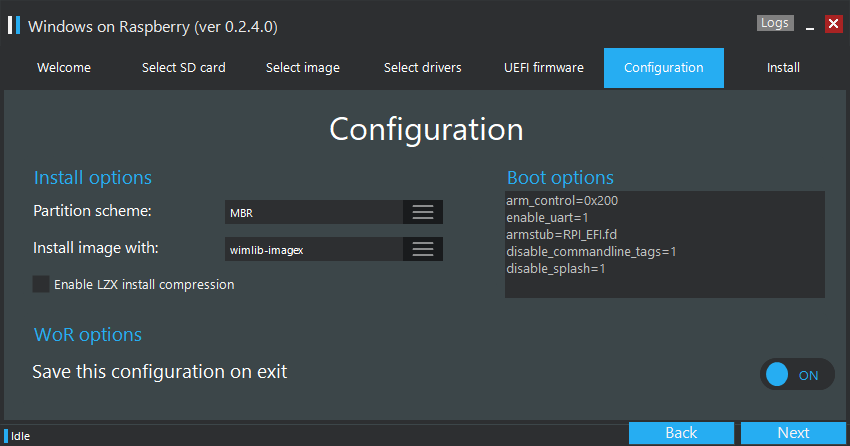The width and height of the screenshot is (850, 446).
Task: Open the Select drivers tab
Action: 422,68
